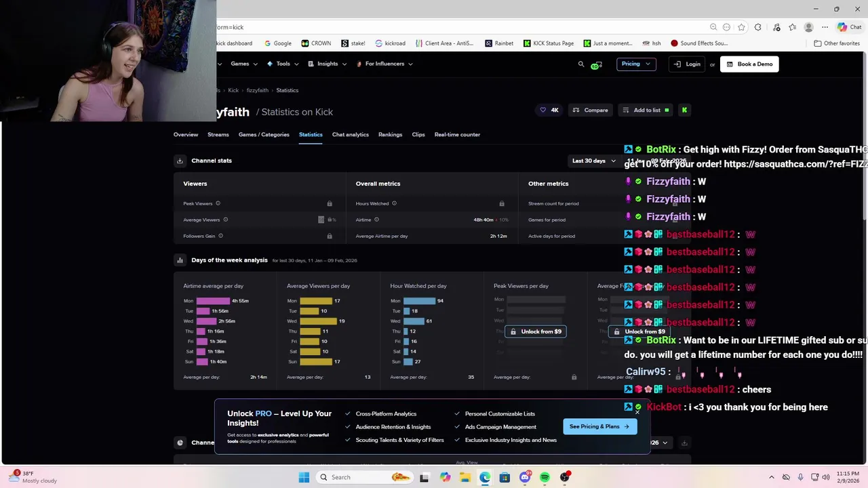Expand the Insights navigation dropdown
This screenshot has width=868, height=488.
click(x=327, y=64)
